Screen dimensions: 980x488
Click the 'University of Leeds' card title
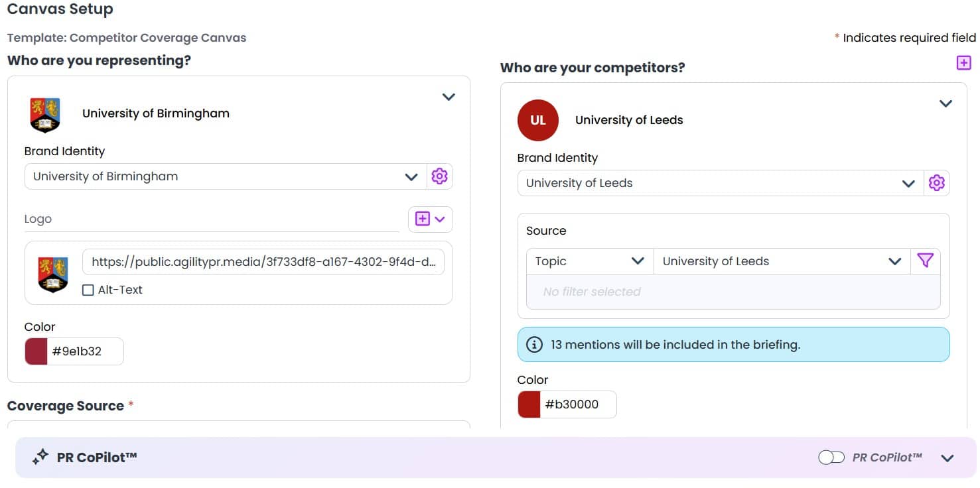point(629,120)
